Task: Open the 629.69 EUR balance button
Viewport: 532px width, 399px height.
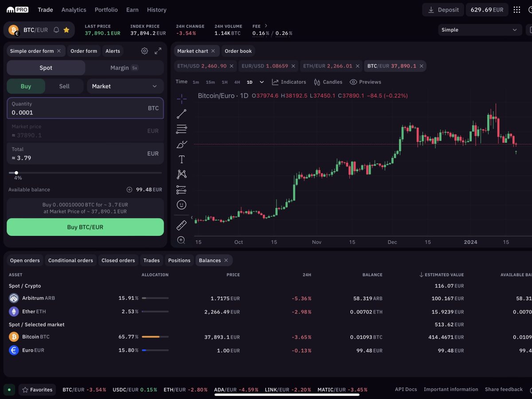Action: (487, 10)
